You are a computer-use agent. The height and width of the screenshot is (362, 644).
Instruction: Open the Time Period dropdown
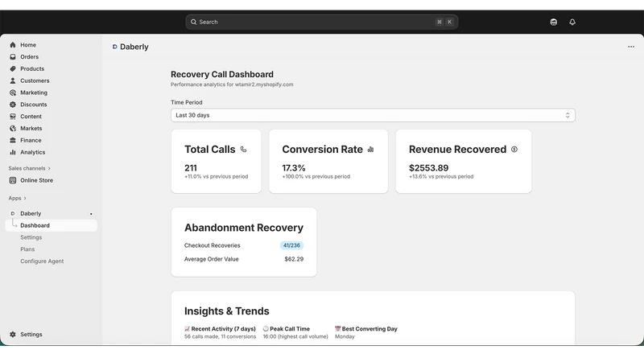pos(373,115)
